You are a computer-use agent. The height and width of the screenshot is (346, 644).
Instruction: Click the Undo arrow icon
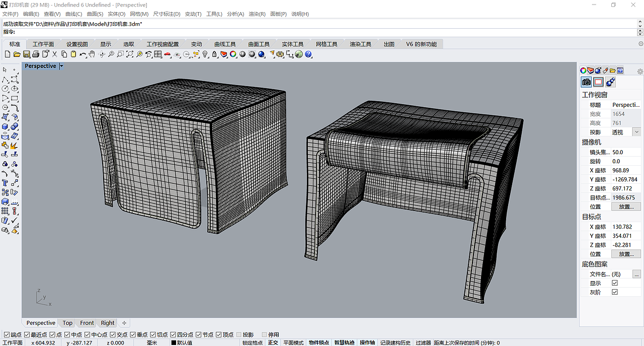(83, 54)
